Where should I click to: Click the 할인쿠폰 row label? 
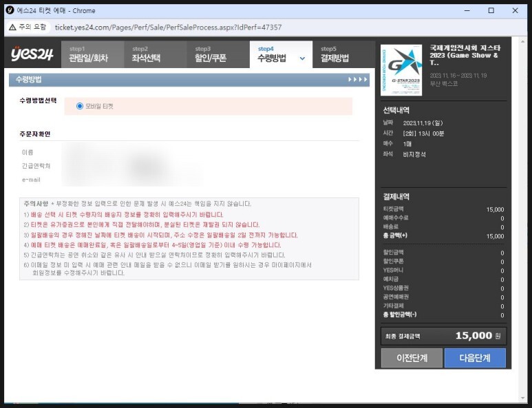(393, 261)
